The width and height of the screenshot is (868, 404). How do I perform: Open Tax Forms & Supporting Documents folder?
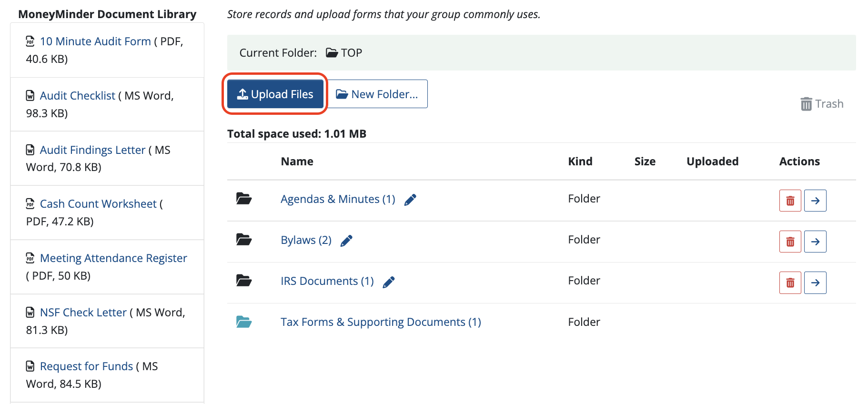coord(381,322)
